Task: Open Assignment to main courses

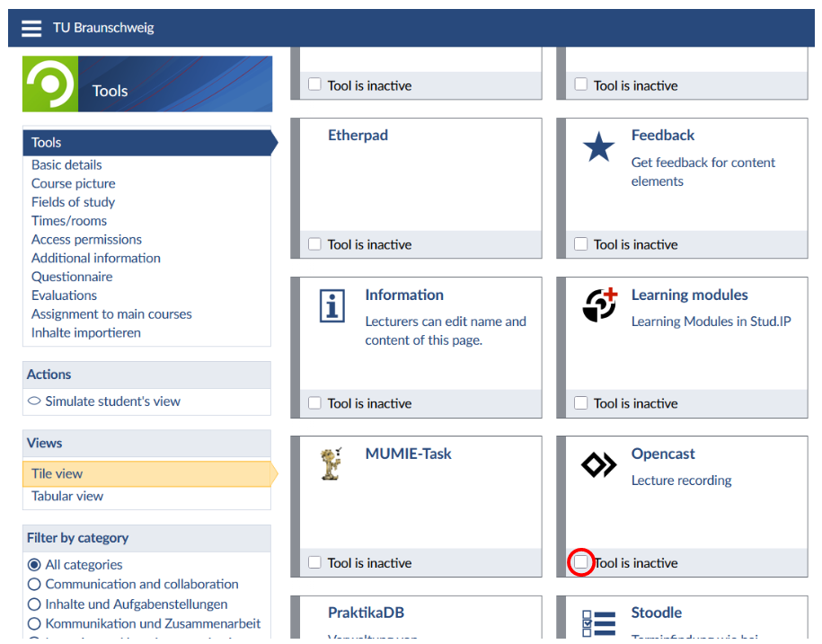Action: click(x=111, y=313)
